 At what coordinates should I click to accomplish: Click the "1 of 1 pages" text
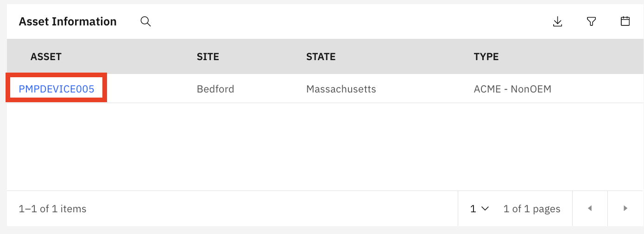[532, 209]
